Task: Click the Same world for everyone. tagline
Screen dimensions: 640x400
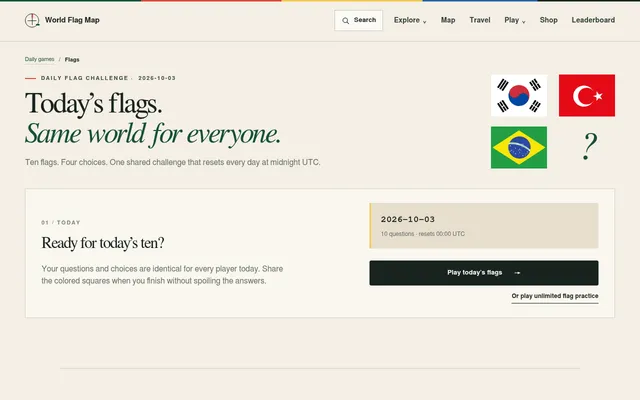Action: (x=153, y=134)
